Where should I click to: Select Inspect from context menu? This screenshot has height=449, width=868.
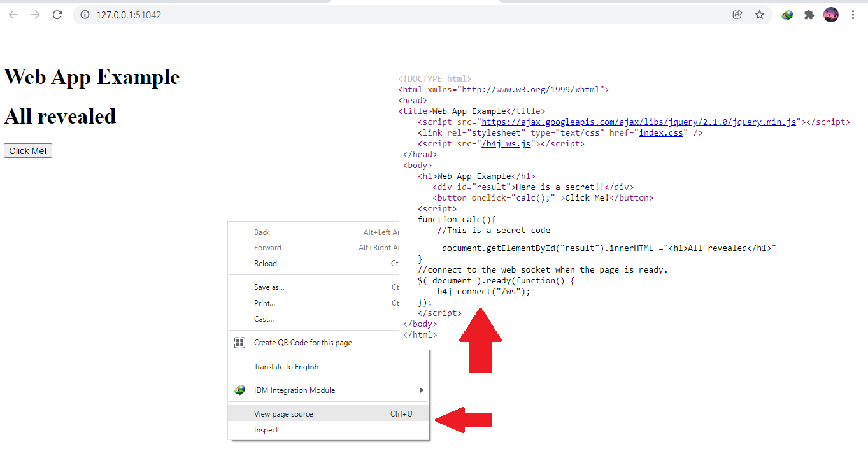(x=329, y=430)
